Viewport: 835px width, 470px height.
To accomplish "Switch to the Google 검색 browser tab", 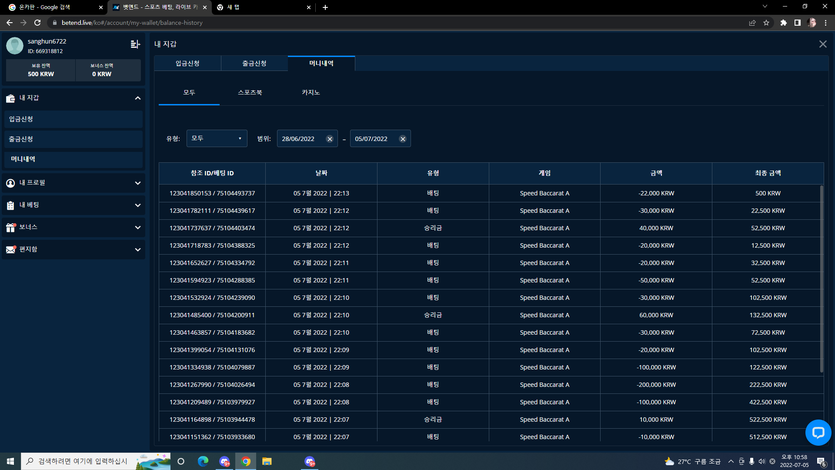I will point(53,7).
